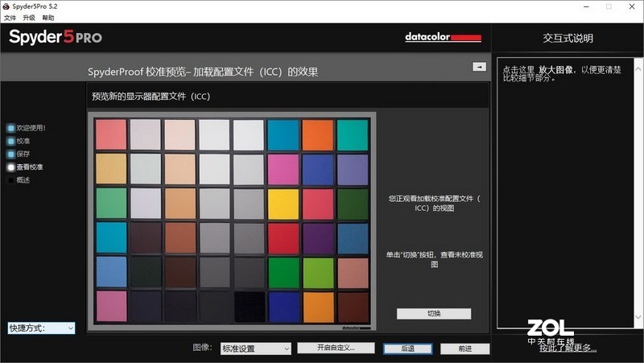Screen dimensions: 644x363
Task: Click the 后退 button
Action: coord(408,349)
